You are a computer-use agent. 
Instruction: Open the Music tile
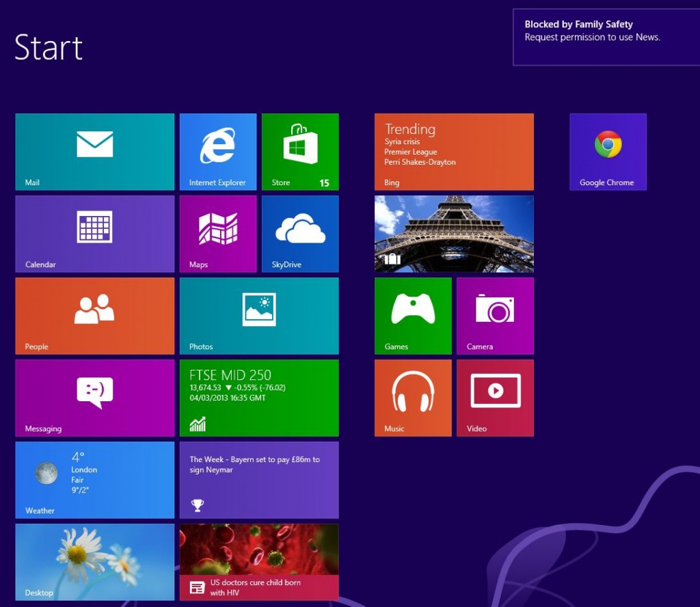(x=413, y=398)
